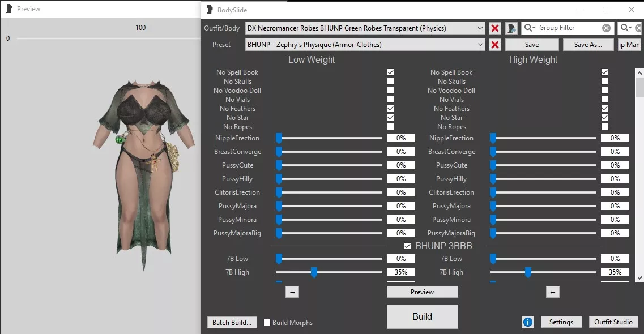Check Low Weight No Vials
Screen dimensions: 644x334
[390, 99]
